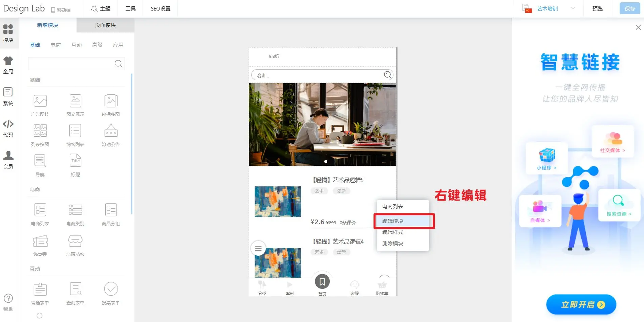Pick the 滚动公告 scrolling notice module

(111, 131)
